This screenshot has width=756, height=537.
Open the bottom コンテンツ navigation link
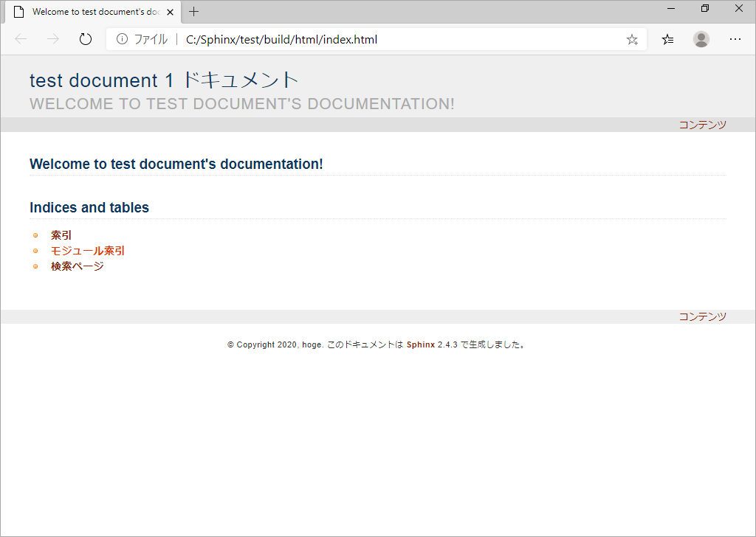coord(703,316)
